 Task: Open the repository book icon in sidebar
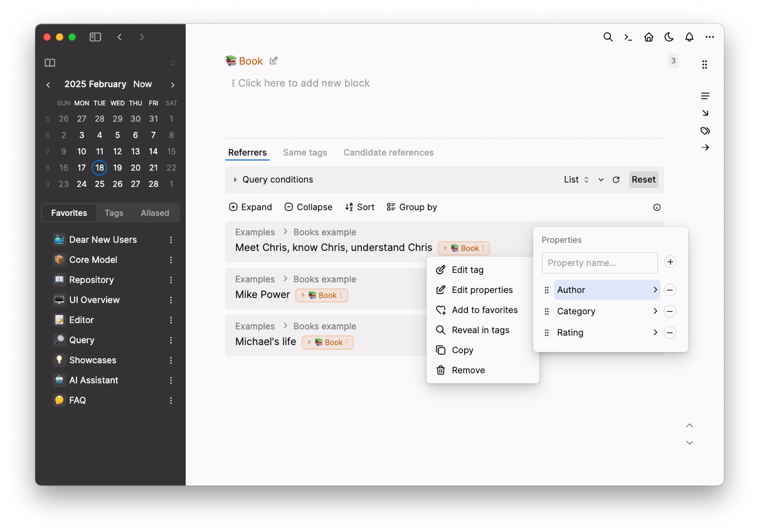pos(50,63)
